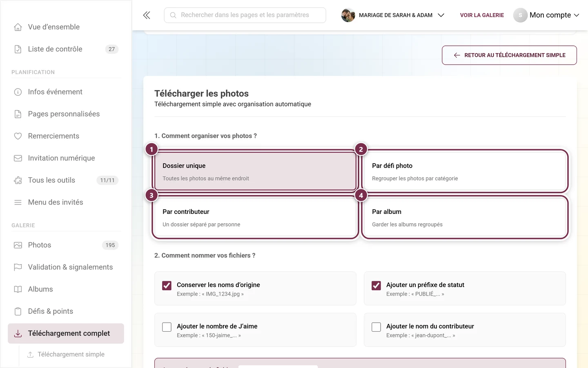Check Ajouter le nombre de J'aime
The height and width of the screenshot is (368, 588).
pos(167,327)
